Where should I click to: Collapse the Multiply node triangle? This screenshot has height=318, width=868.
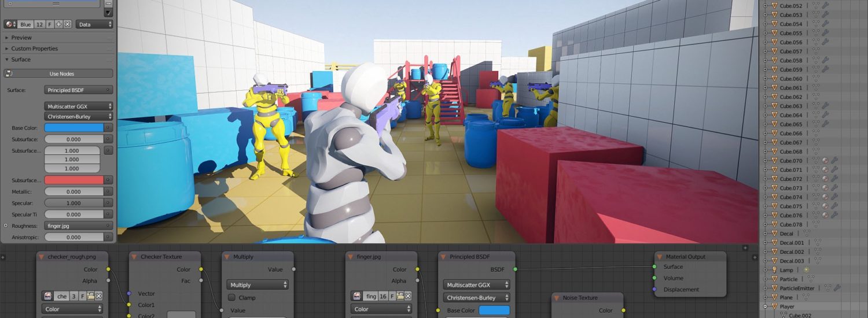coord(227,257)
